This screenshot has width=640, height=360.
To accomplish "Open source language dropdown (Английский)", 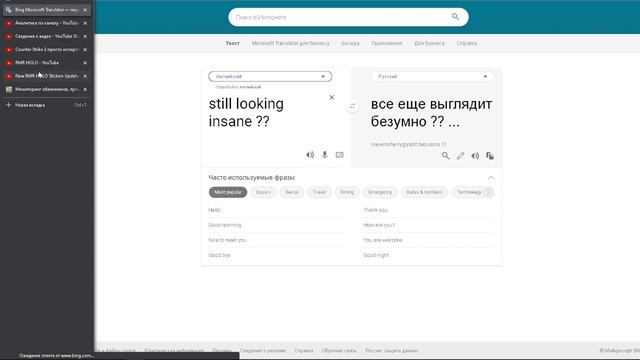I will point(270,76).
